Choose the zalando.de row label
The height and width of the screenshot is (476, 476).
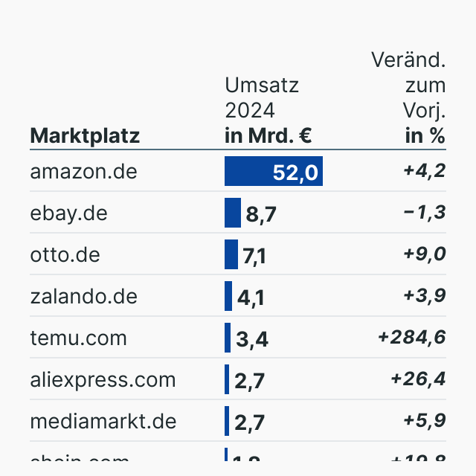click(x=83, y=297)
